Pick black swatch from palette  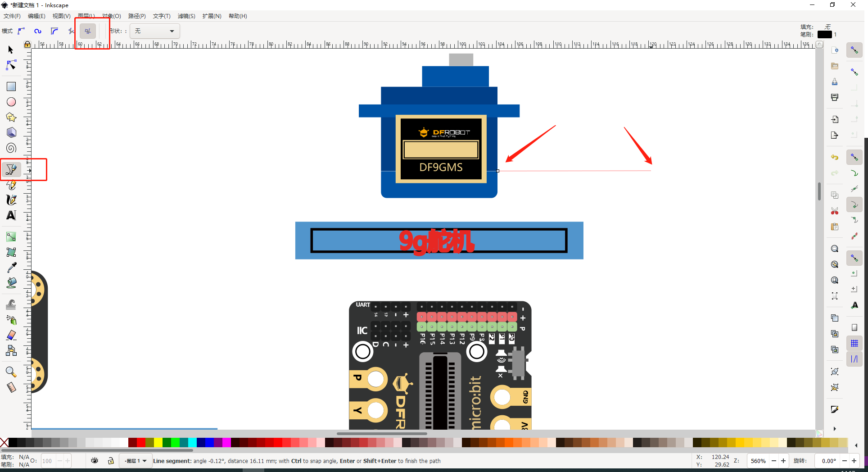pos(13,443)
